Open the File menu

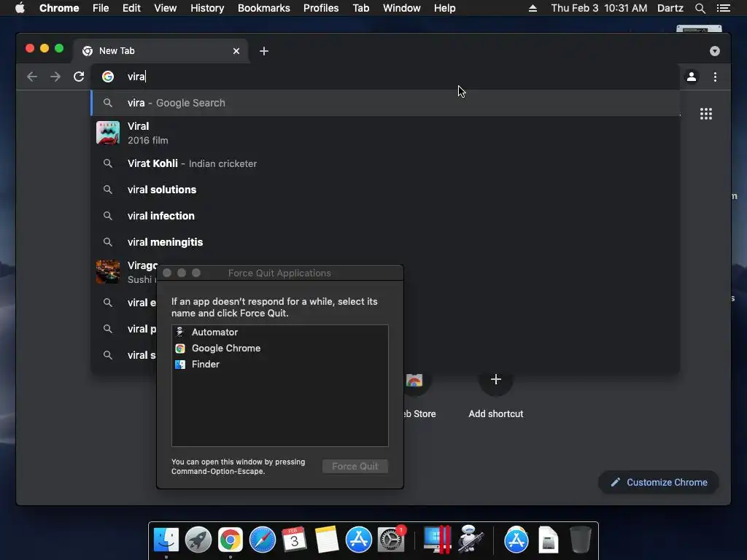[101, 8]
